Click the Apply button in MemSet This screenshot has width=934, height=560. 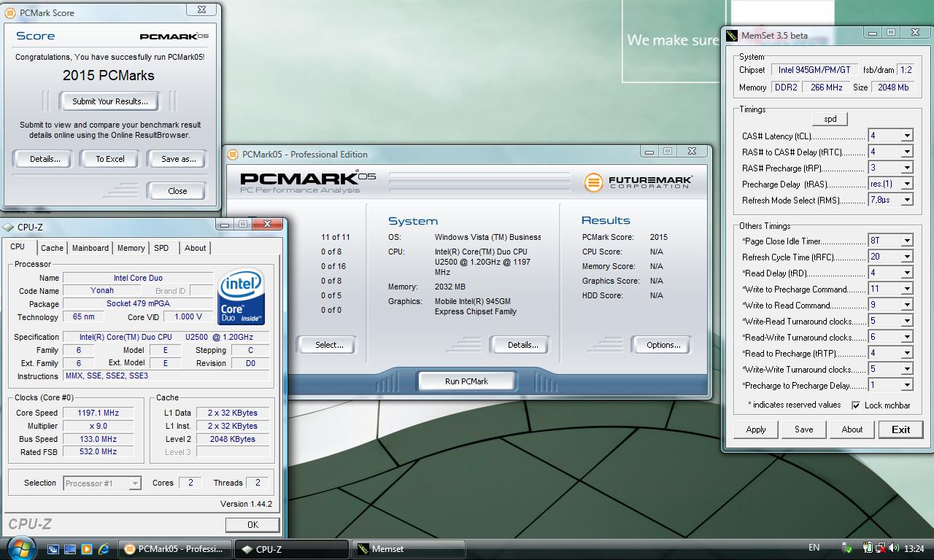(x=756, y=429)
